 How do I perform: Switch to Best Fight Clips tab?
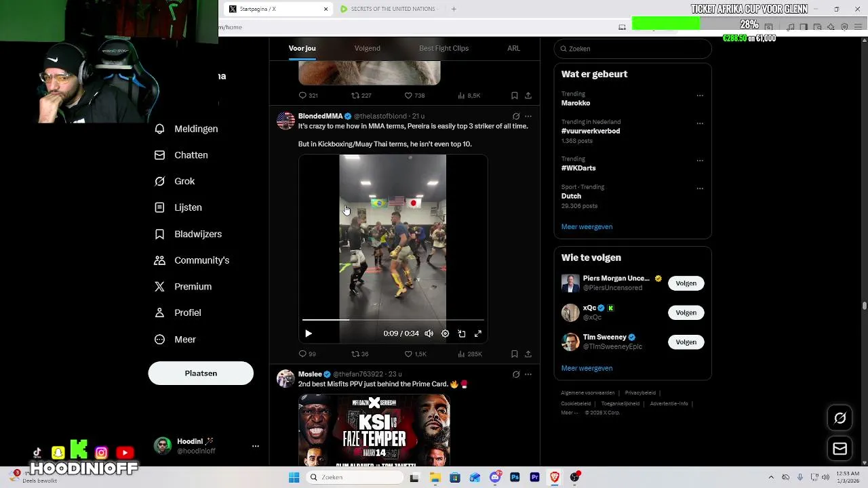coord(444,48)
